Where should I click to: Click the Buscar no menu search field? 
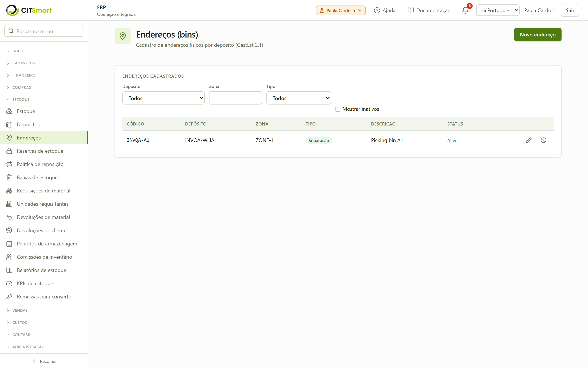(x=44, y=31)
